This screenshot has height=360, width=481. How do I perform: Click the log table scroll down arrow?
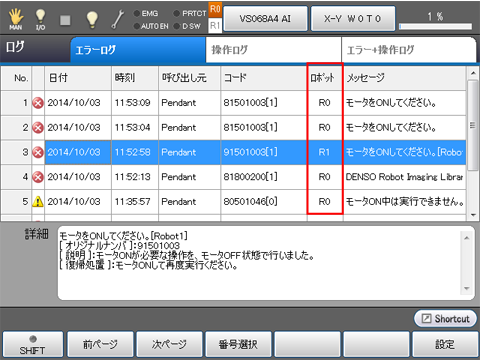click(x=473, y=215)
